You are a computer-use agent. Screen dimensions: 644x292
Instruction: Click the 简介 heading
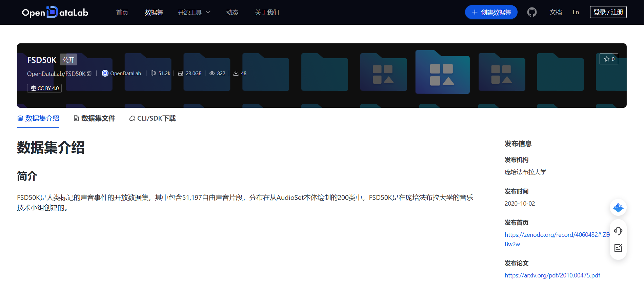[x=27, y=176]
